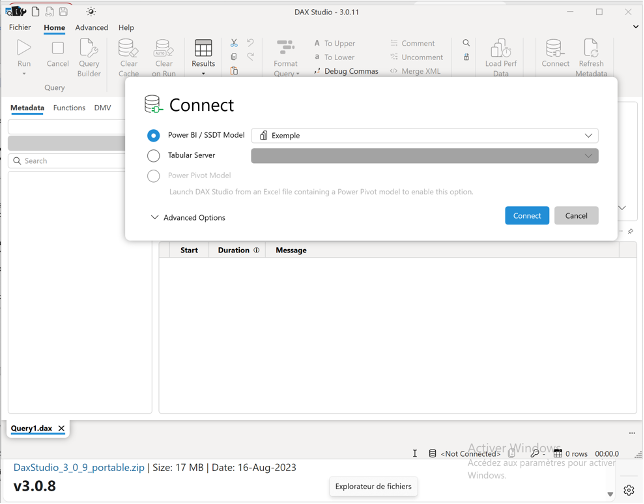Viewport: 644px width, 504px height.
Task: Click the Merge XML command
Action: (x=415, y=71)
